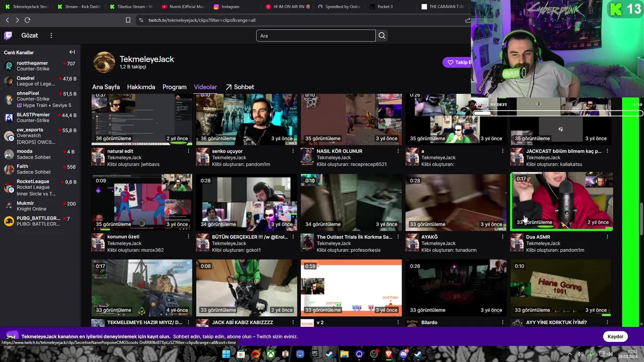Click the Ara search field
This screenshot has width=644, height=362.
pos(315,35)
